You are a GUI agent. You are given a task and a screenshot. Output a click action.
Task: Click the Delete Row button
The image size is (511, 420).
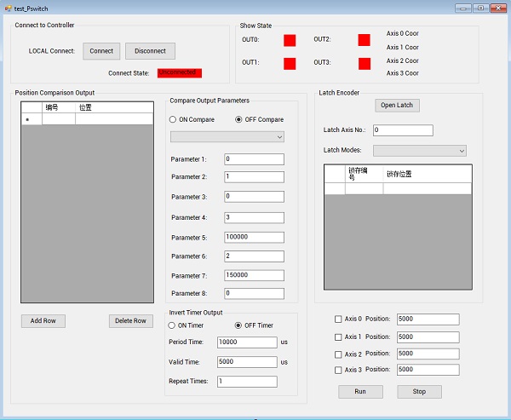(130, 321)
